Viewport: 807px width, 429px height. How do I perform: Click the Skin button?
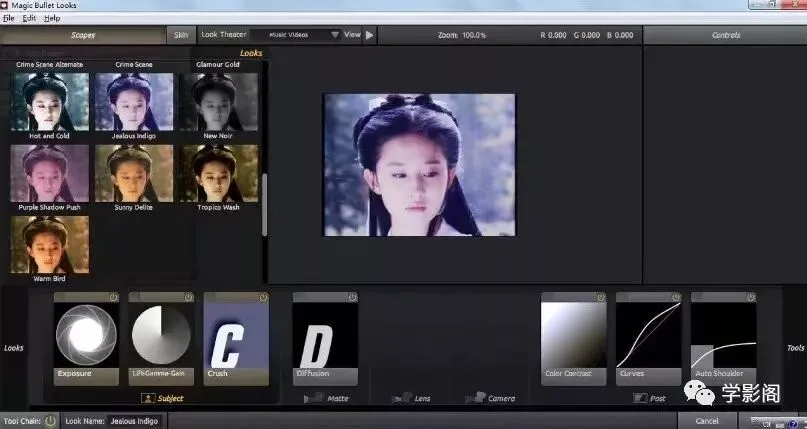[x=181, y=35]
